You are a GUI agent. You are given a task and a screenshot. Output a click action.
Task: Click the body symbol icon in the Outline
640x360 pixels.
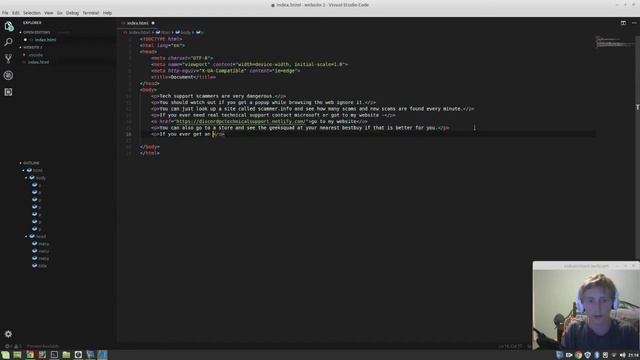(x=32, y=178)
